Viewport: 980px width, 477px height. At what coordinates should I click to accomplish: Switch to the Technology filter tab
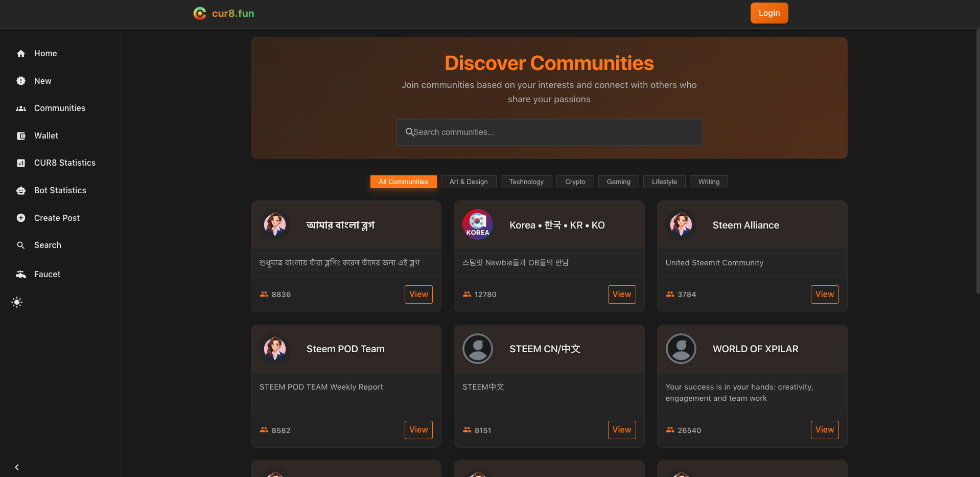pos(526,182)
